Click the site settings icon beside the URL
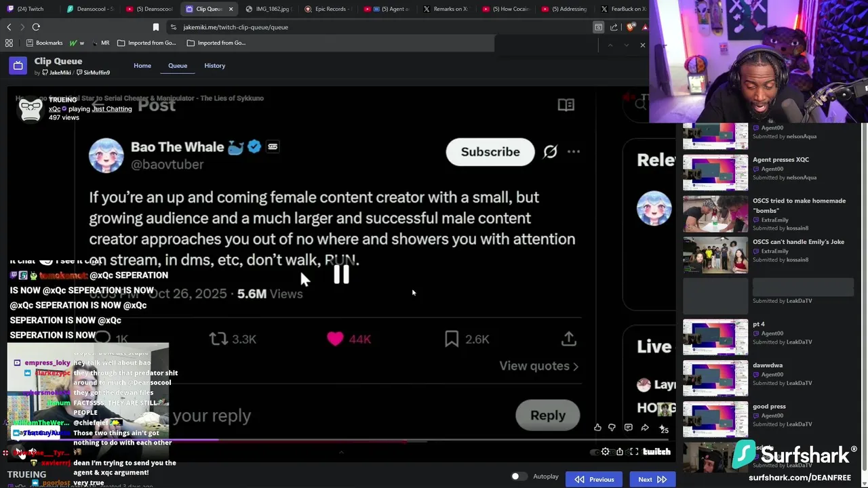 point(174,27)
